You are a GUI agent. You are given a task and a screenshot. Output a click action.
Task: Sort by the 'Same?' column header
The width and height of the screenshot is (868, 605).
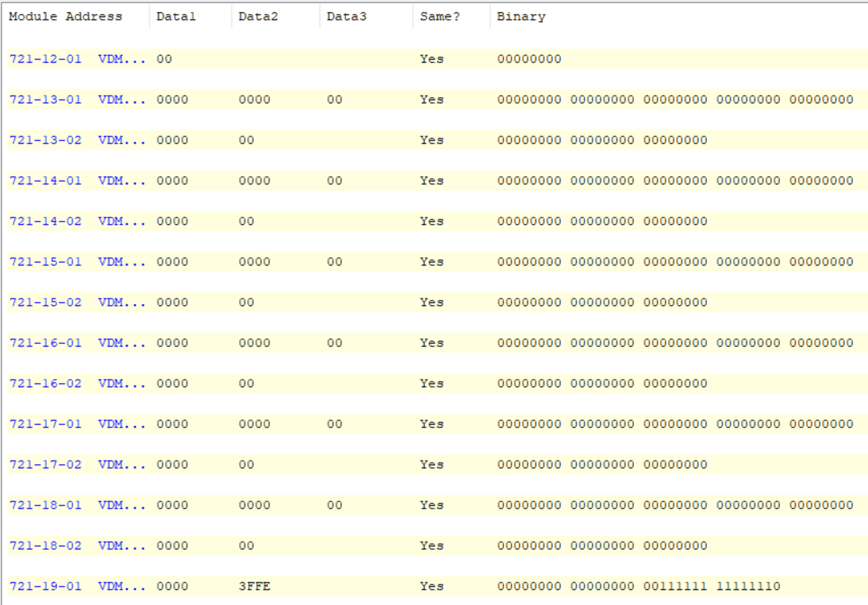tap(439, 17)
